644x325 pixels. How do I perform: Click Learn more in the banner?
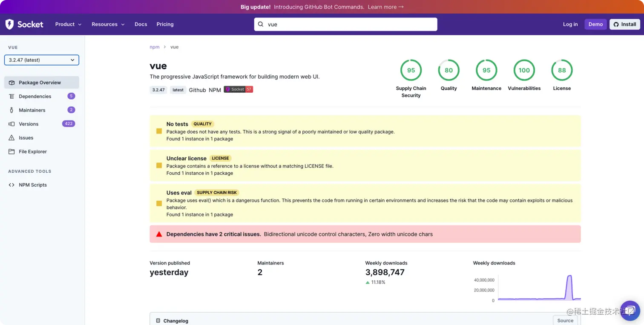point(386,7)
